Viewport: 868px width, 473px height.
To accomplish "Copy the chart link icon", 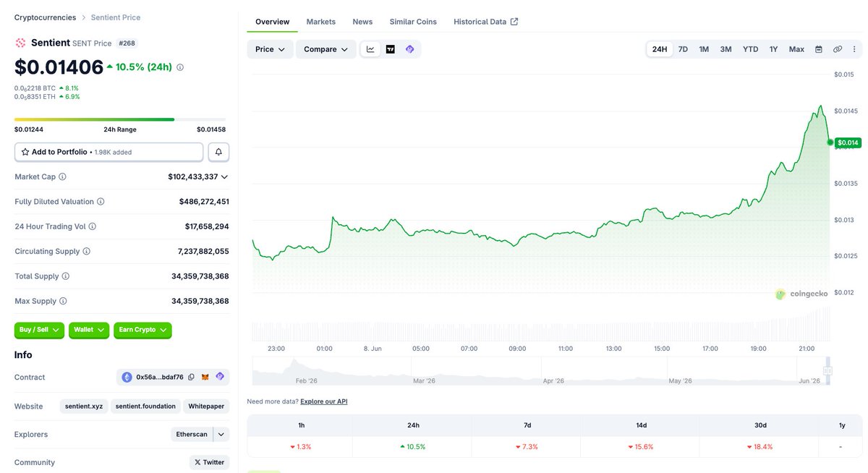I will 838,49.
